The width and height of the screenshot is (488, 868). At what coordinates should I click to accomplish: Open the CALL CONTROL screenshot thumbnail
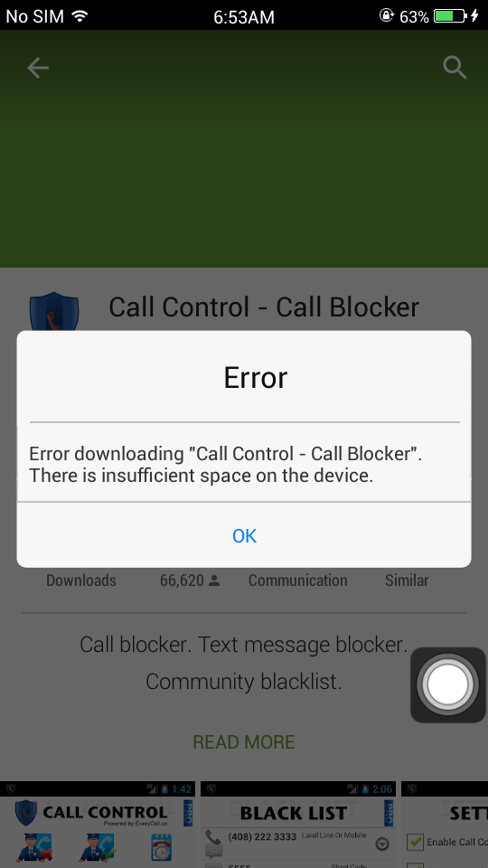[x=98, y=825]
